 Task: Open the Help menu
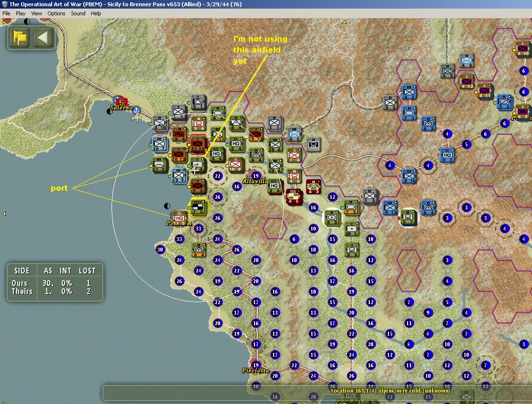click(x=96, y=13)
